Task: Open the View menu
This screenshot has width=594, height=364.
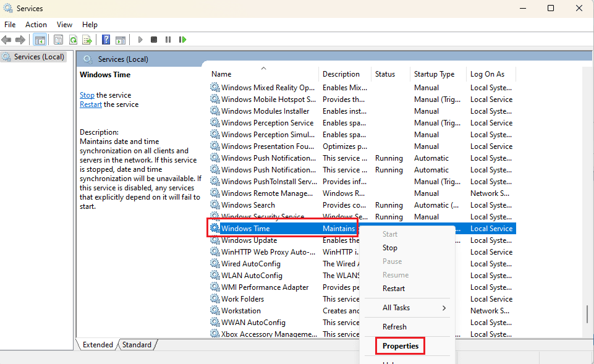Action: pos(64,25)
